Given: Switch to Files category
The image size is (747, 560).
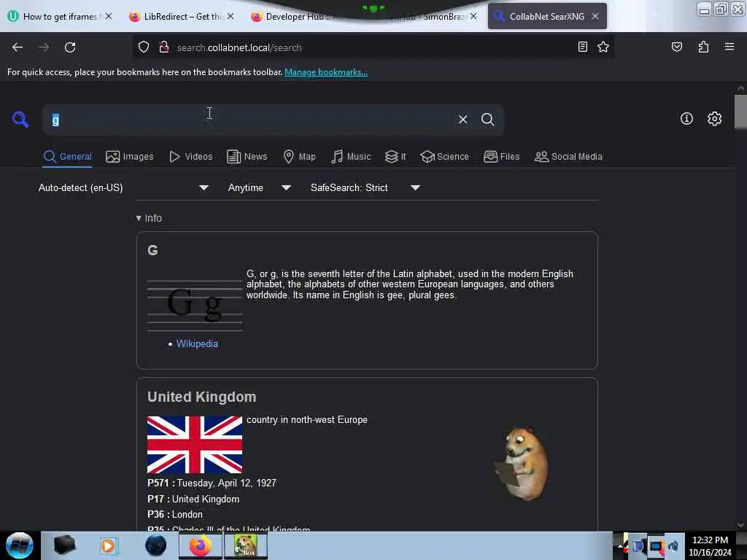Looking at the screenshot, I should [502, 157].
